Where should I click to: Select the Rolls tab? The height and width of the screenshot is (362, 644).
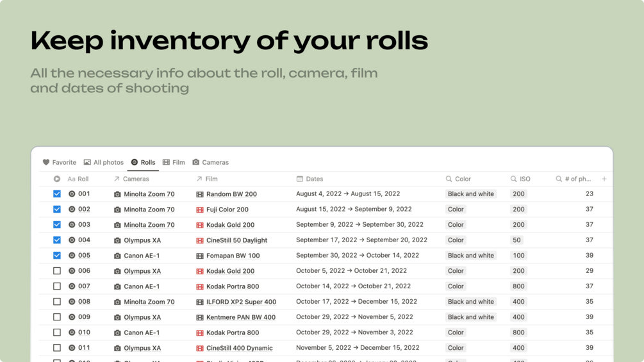click(144, 163)
